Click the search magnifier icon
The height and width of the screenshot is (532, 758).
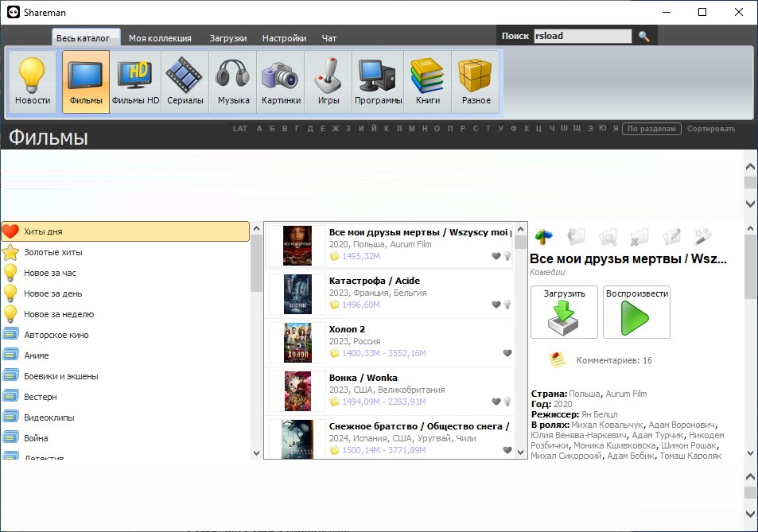pos(644,37)
